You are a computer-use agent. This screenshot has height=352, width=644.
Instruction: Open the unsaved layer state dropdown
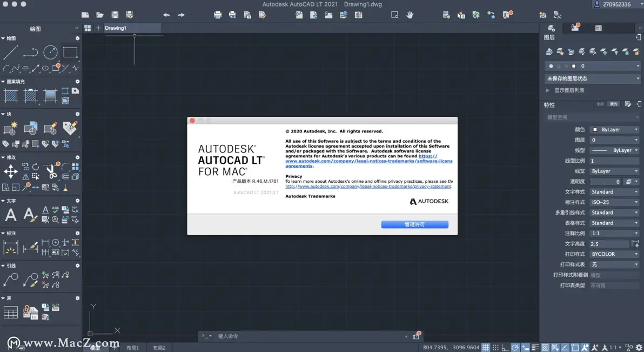(x=593, y=78)
